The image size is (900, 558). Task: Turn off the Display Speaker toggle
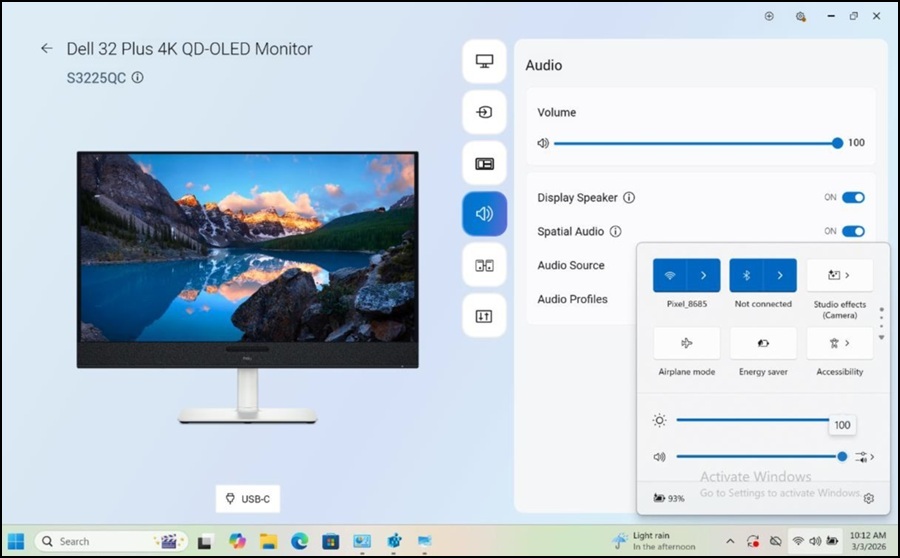tap(854, 197)
